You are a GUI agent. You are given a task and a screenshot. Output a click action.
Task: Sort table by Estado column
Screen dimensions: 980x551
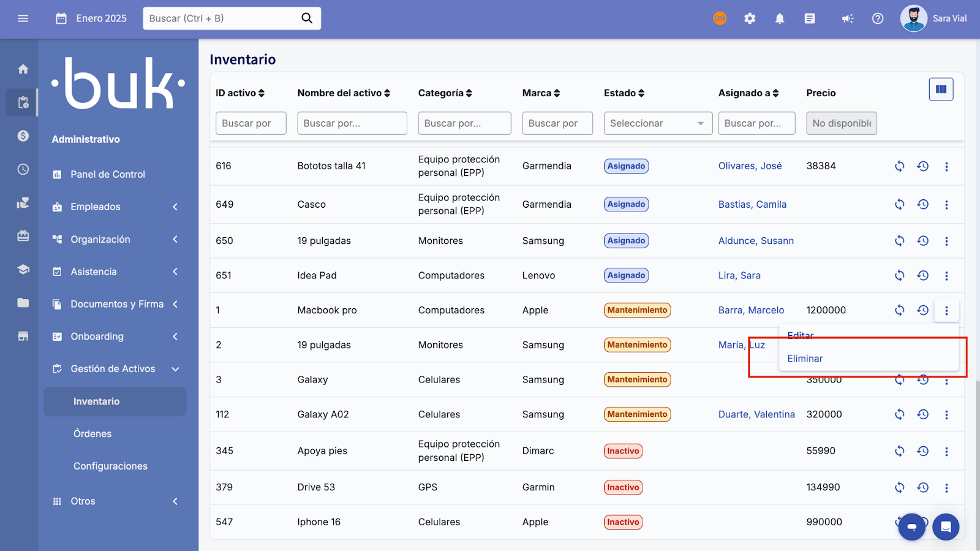click(x=624, y=93)
